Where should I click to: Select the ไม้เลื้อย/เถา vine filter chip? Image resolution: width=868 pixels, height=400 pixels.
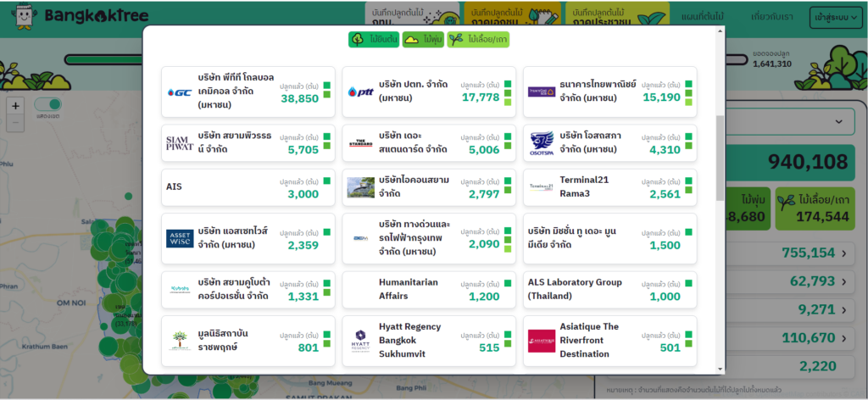click(x=478, y=40)
